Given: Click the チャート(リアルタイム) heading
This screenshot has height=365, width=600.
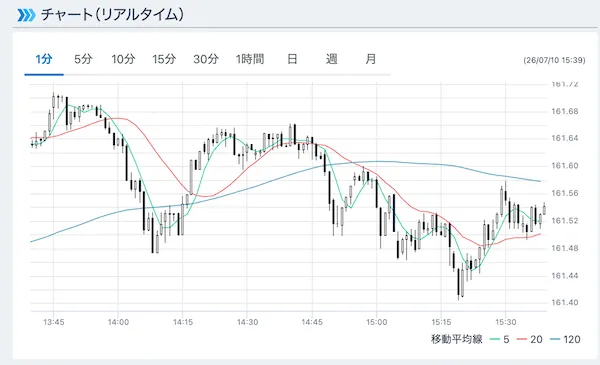Looking at the screenshot, I should pyautogui.click(x=112, y=15).
